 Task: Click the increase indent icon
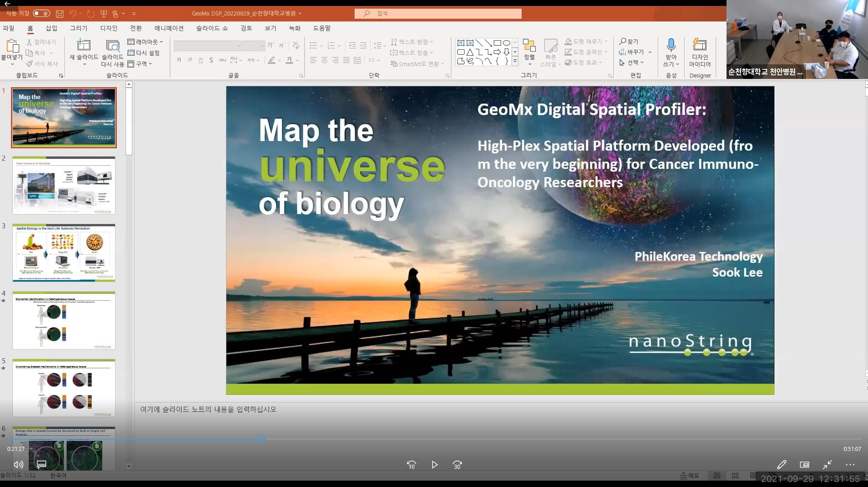tap(363, 46)
